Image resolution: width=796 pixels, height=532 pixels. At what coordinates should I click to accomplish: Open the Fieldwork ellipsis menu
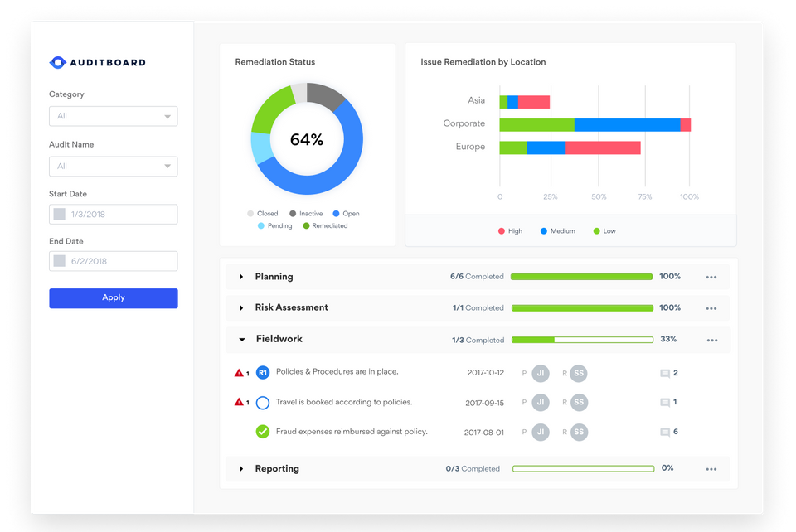click(x=711, y=339)
